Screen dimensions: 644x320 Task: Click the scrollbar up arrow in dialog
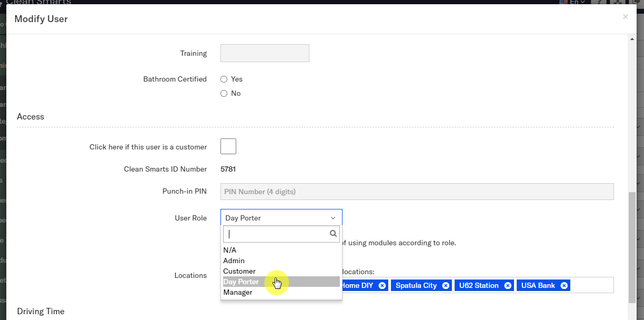(x=632, y=38)
